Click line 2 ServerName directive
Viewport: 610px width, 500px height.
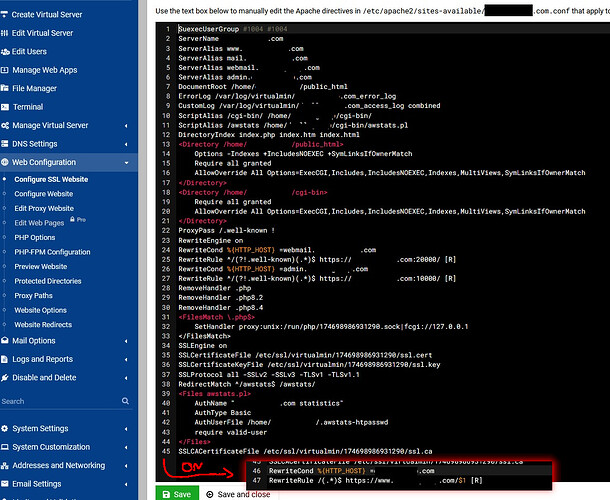(231, 39)
